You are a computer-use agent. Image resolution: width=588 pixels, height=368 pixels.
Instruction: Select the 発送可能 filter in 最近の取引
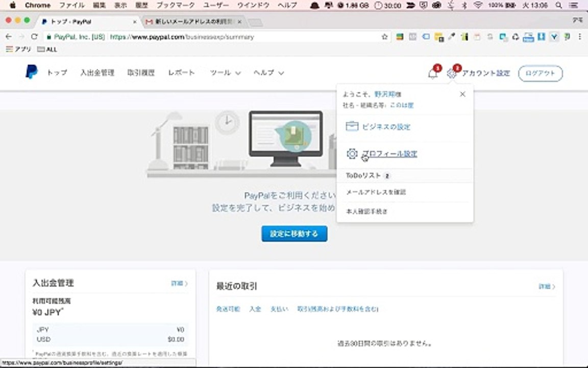tap(228, 309)
